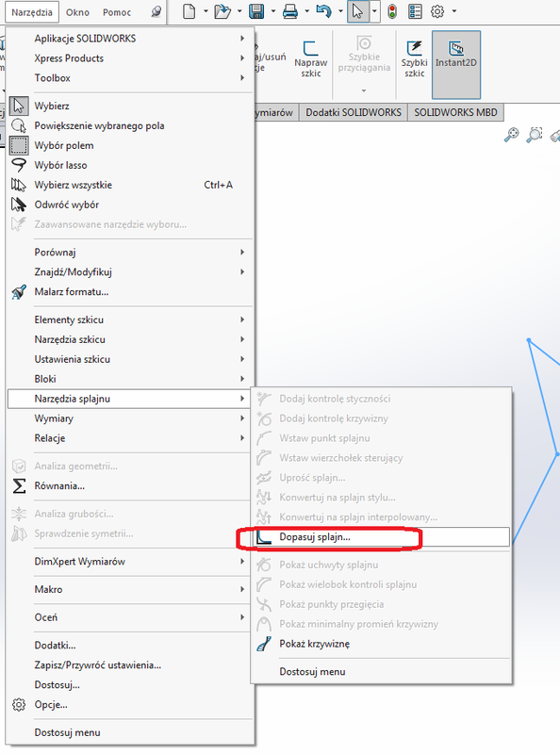Open the Okno menu

click(x=77, y=12)
